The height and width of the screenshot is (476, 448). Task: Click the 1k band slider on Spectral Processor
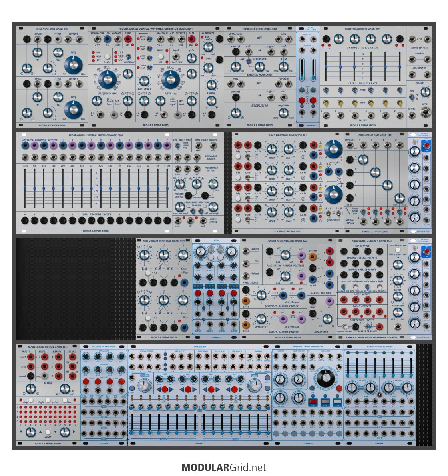tap(91, 188)
